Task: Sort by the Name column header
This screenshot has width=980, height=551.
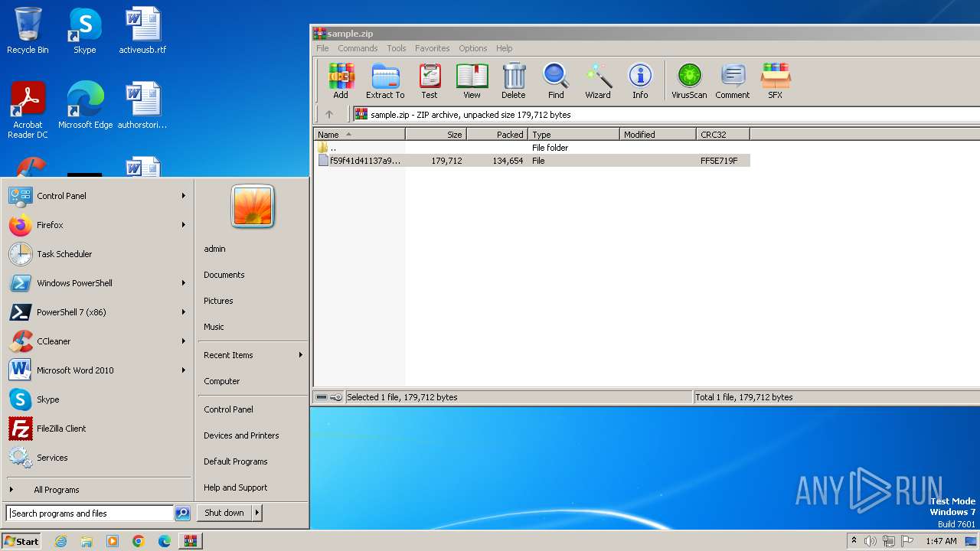Action: pyautogui.click(x=360, y=135)
